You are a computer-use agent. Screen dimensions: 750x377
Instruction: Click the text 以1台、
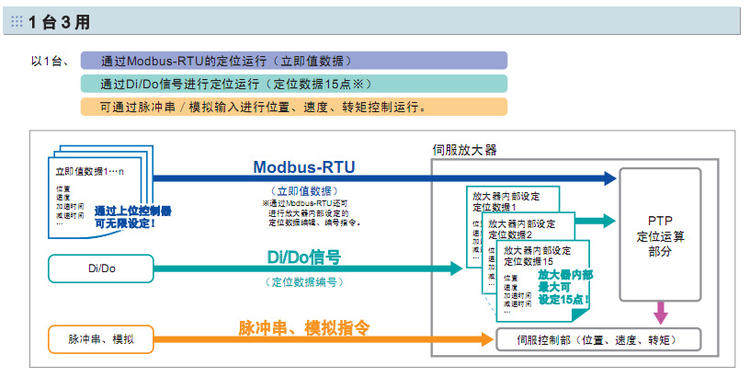(x=50, y=61)
